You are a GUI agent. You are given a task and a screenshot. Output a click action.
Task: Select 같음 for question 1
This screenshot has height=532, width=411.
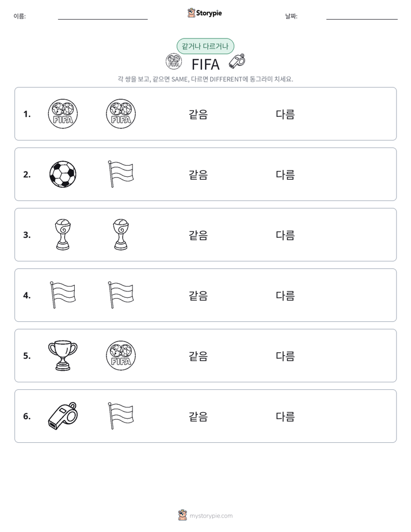click(198, 114)
